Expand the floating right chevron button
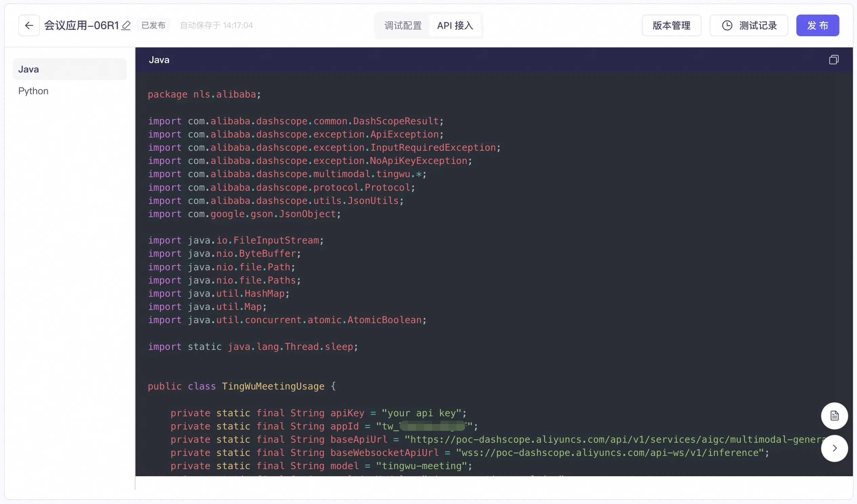The width and height of the screenshot is (857, 504). [834, 448]
